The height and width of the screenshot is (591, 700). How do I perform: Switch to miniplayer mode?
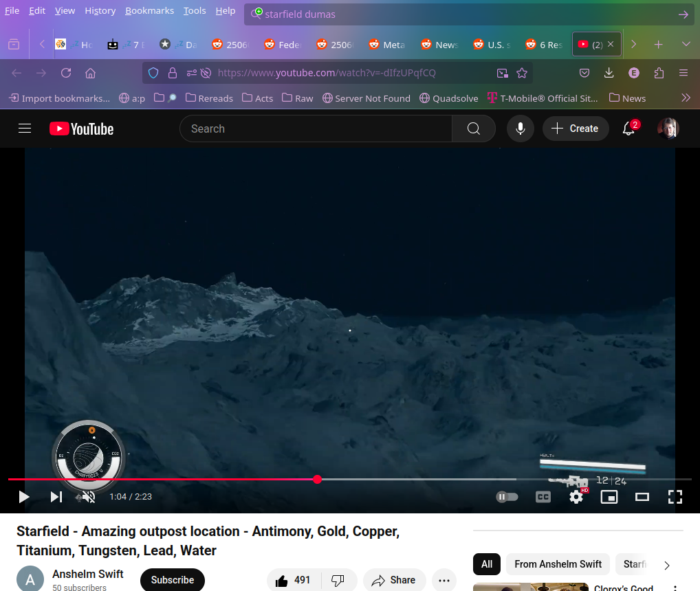609,497
